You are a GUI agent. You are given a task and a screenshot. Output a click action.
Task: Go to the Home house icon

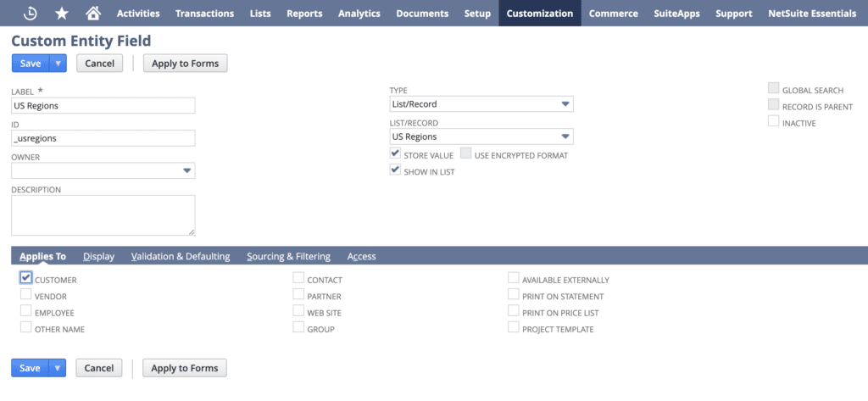pos(93,14)
